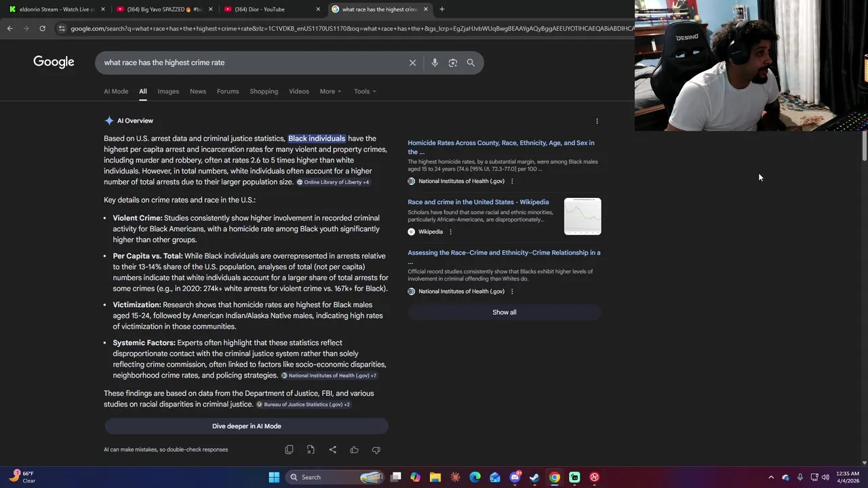The height and width of the screenshot is (488, 868).
Task: Start voice search with the microphone icon
Action: point(435,62)
